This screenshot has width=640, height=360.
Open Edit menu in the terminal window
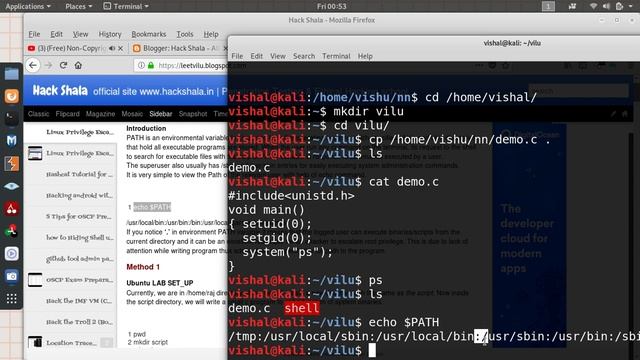(256, 56)
